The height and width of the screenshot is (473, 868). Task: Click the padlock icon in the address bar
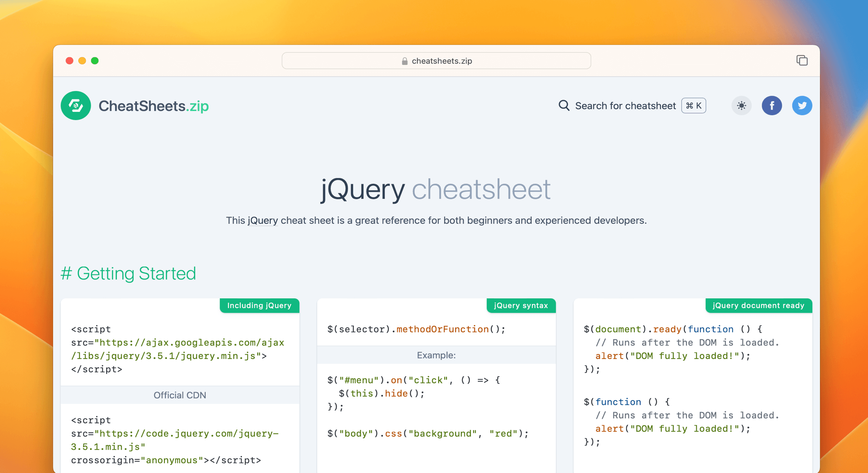404,61
